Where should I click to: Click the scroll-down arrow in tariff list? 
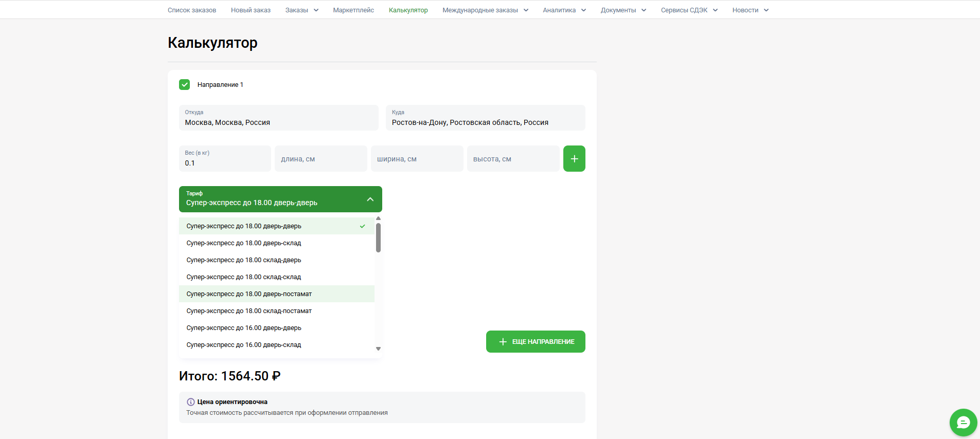(x=378, y=349)
